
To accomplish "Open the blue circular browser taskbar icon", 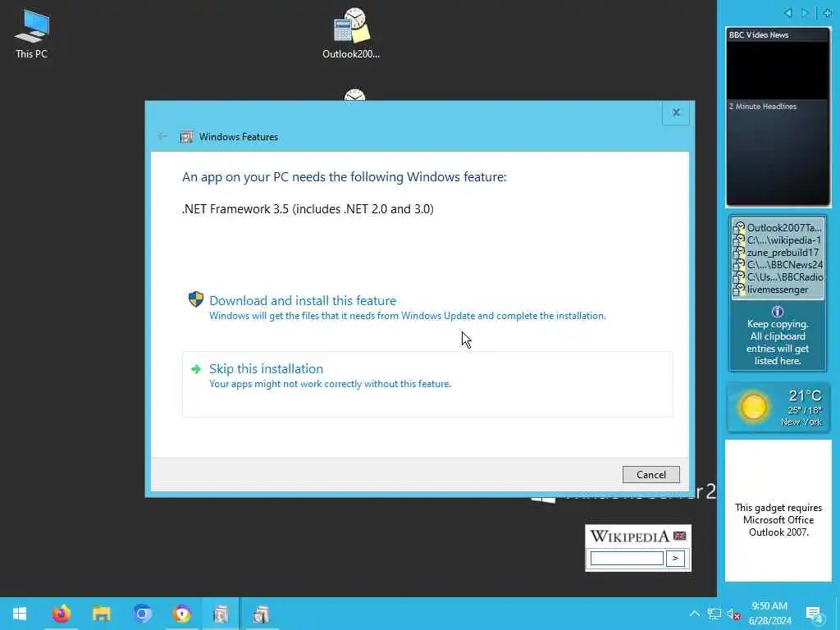I will pos(142,614).
